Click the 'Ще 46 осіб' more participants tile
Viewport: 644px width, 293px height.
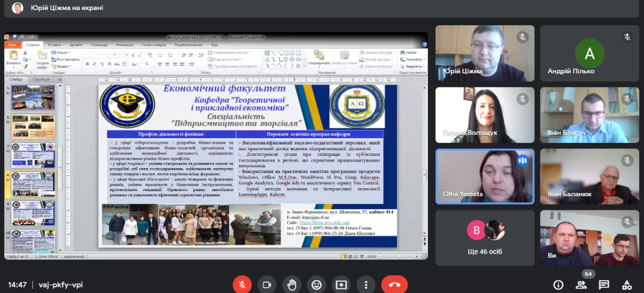coord(485,238)
